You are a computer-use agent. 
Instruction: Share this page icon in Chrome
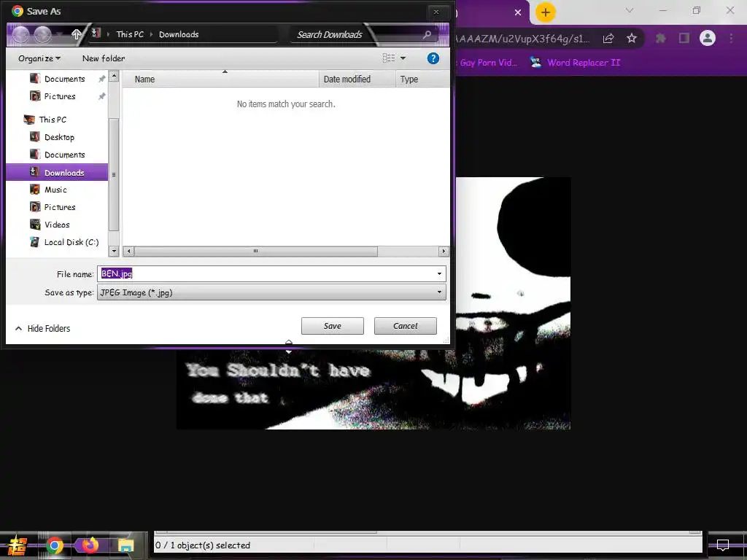608,39
